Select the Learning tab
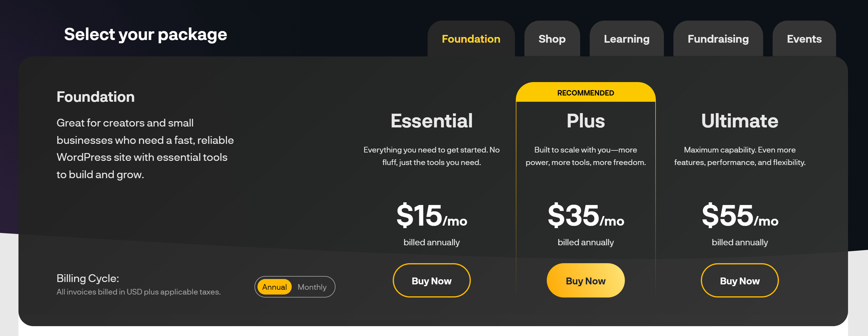The width and height of the screenshot is (868, 336). (x=626, y=39)
